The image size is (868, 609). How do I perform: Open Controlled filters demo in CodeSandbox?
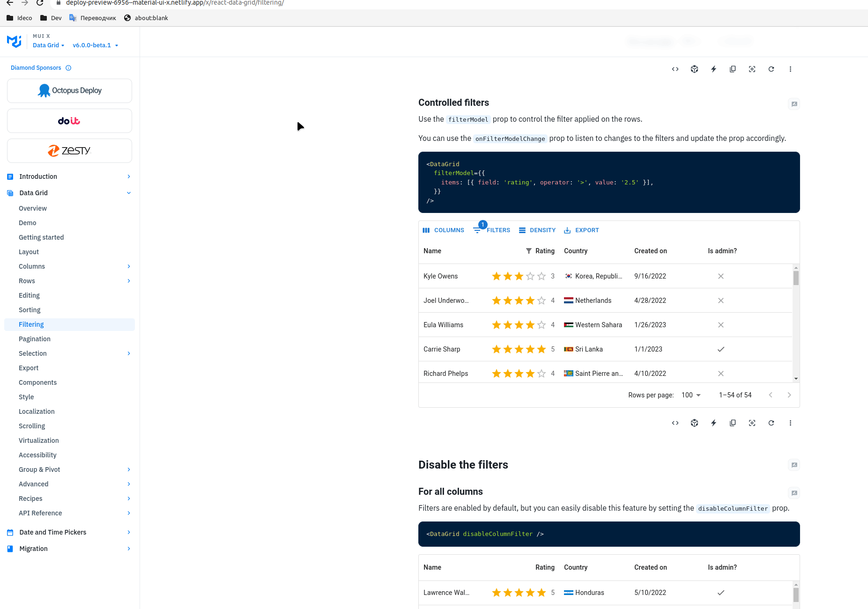[694, 423]
